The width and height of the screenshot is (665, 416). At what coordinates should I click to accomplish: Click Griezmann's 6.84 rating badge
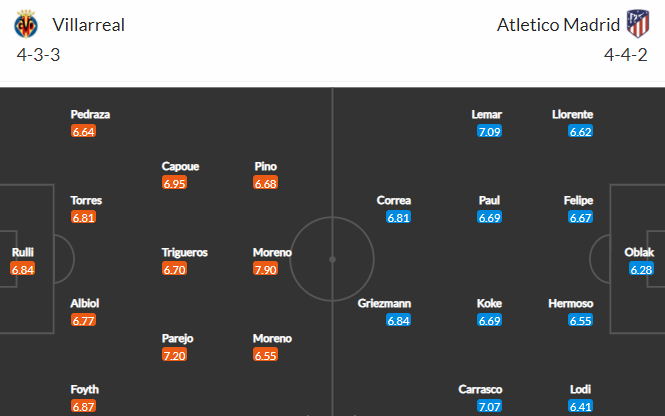(x=399, y=320)
